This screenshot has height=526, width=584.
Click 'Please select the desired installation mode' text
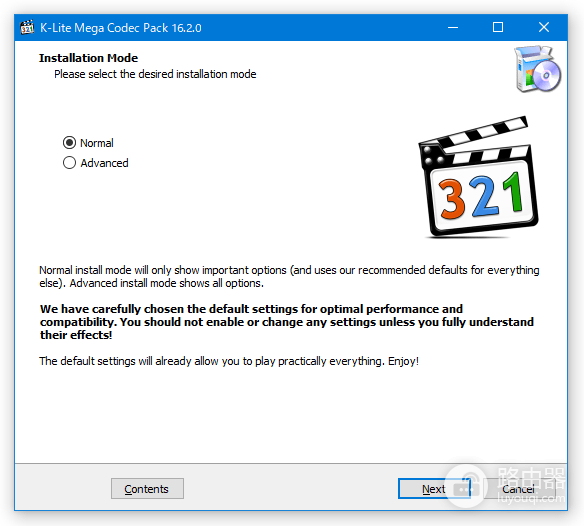155,74
